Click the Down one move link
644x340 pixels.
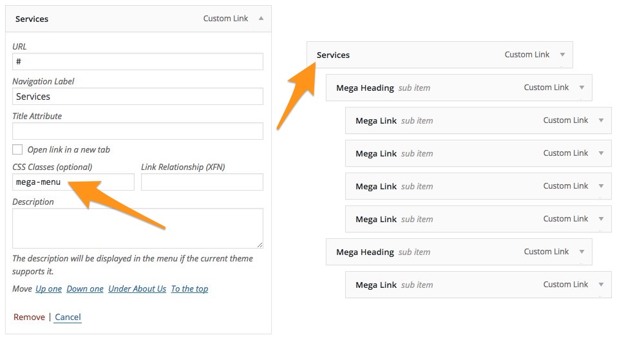tap(85, 289)
